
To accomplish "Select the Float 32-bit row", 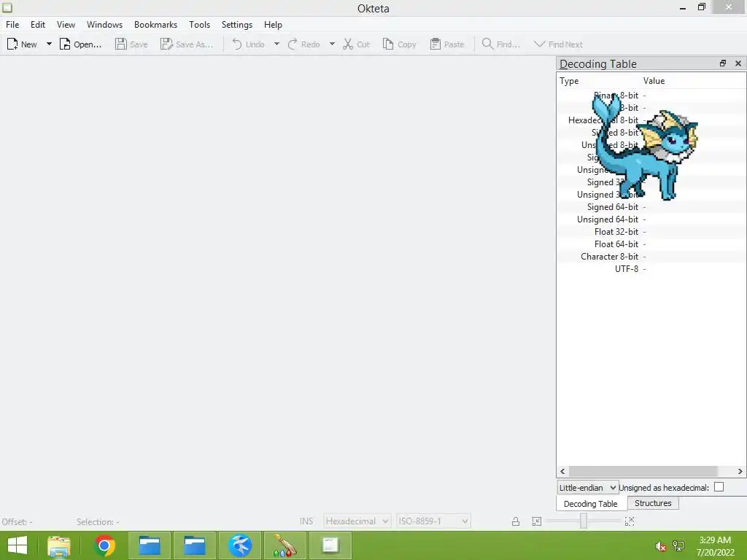I will [651, 232].
